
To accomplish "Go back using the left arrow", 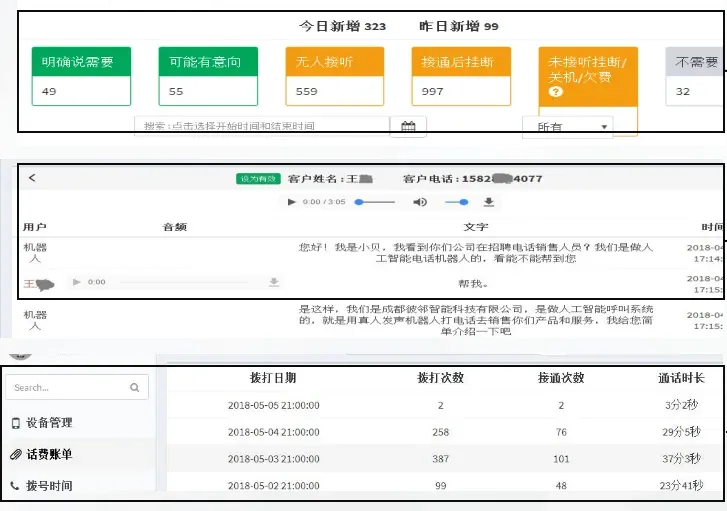I will point(32,178).
